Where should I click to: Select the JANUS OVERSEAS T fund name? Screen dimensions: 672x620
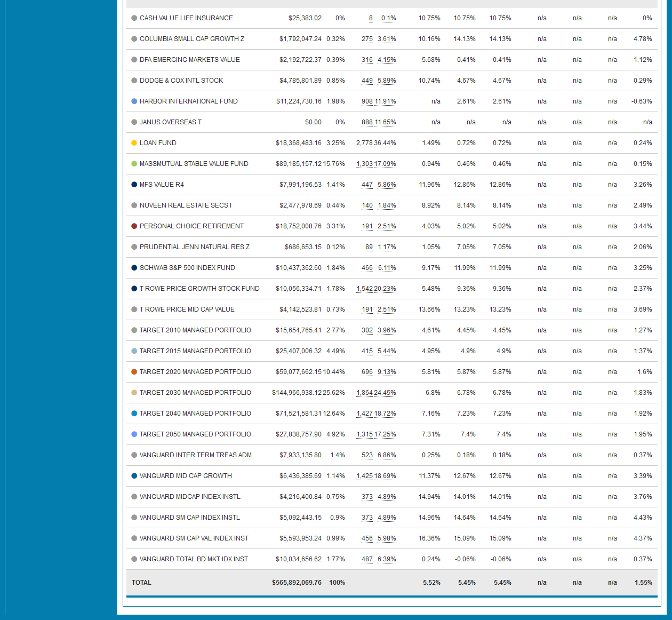(171, 122)
